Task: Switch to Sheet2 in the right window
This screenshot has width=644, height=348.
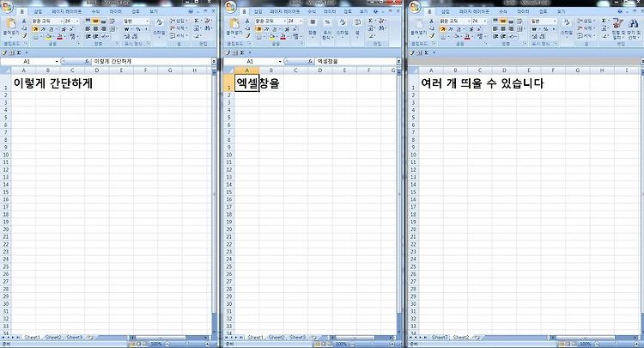Action: point(461,338)
